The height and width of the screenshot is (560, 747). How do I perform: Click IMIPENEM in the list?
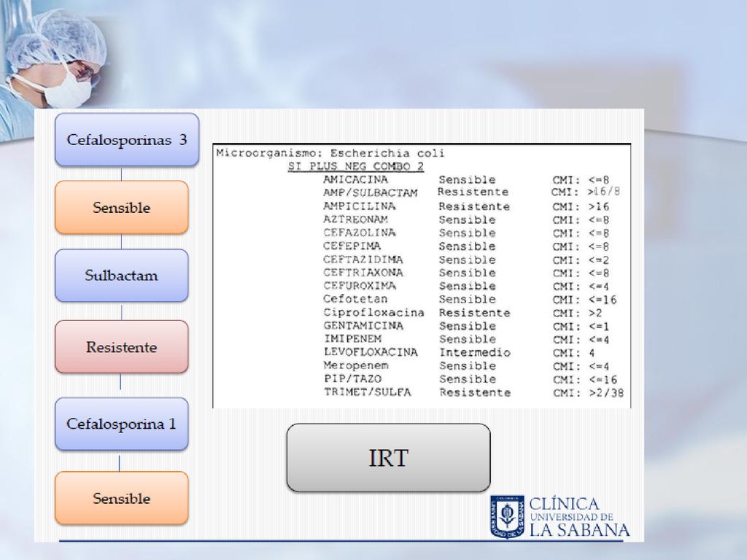pyautogui.click(x=352, y=339)
